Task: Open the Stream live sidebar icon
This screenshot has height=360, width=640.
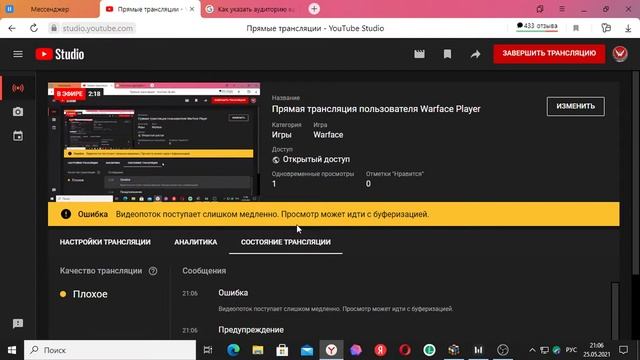Action: click(18, 88)
